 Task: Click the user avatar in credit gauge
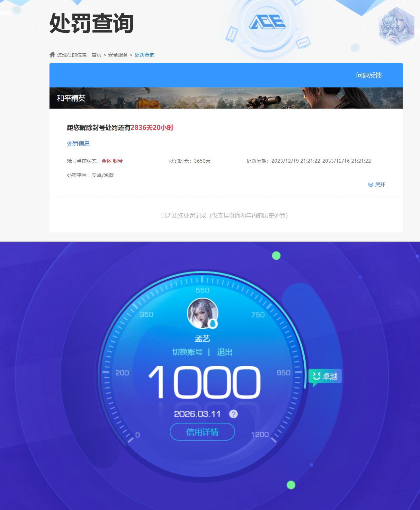(202, 313)
